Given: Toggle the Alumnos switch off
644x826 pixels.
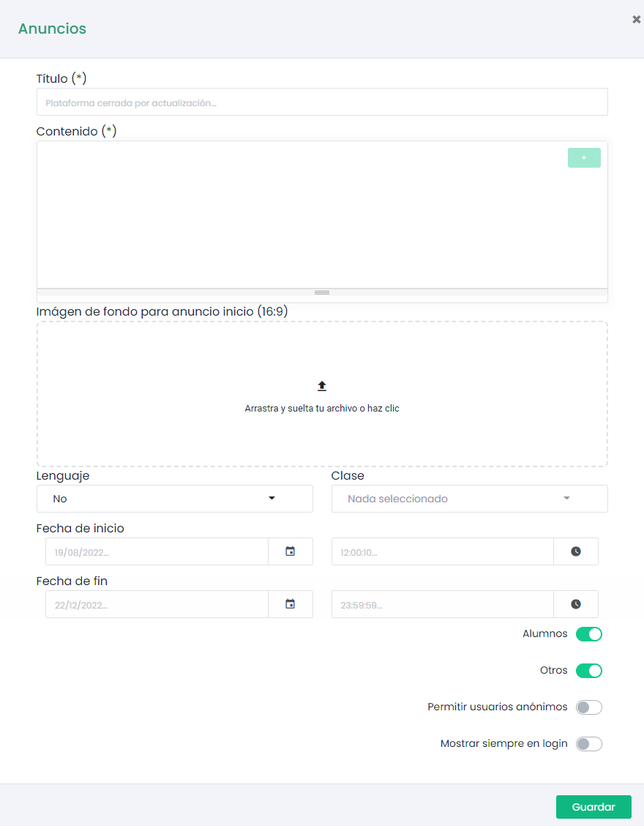Looking at the screenshot, I should (588, 634).
